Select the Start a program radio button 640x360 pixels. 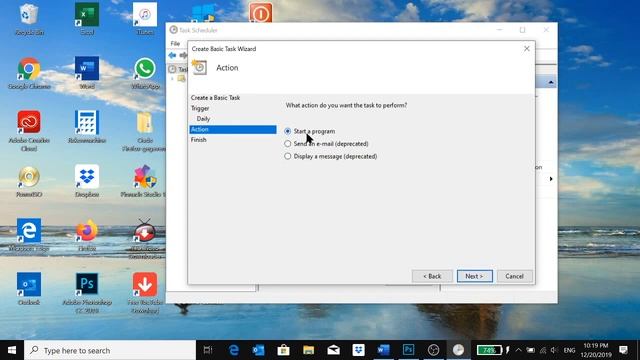click(287, 131)
